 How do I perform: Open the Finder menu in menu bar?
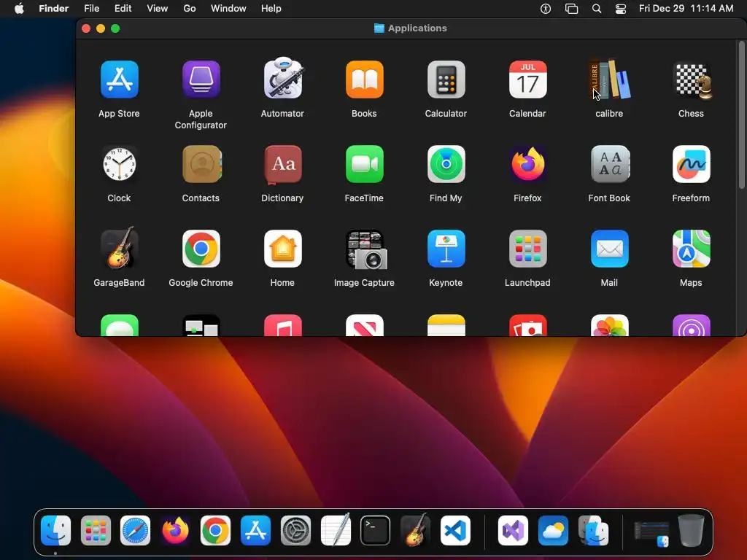[x=54, y=8]
